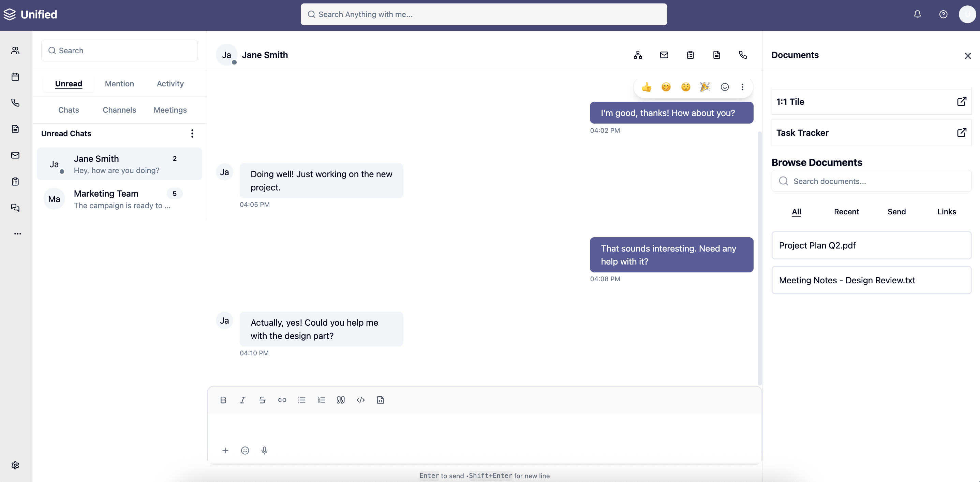
Task: Switch to the Mention tab
Action: click(x=119, y=83)
